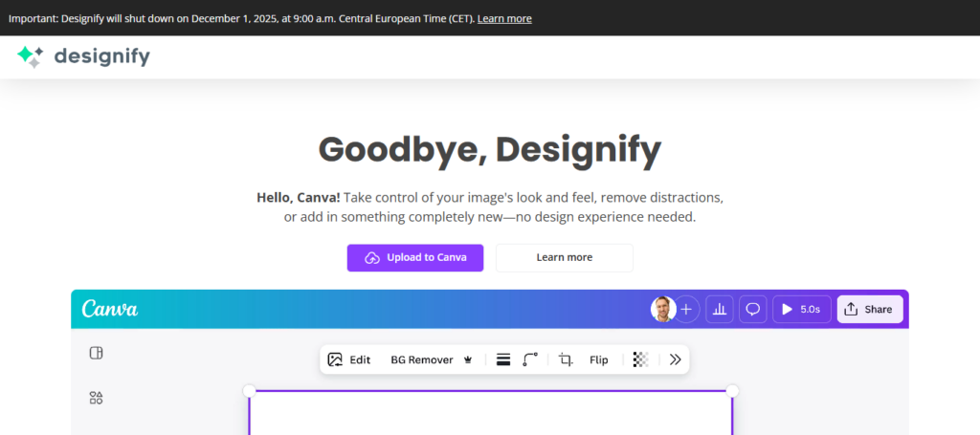This screenshot has height=435, width=980.
Task: Click the Hello, Canva! bold text
Action: 299,198
